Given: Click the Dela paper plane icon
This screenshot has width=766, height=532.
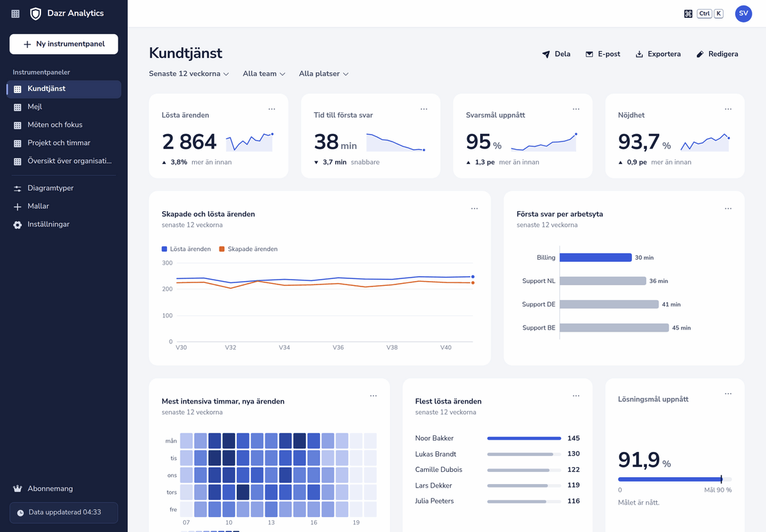Looking at the screenshot, I should click(x=546, y=54).
